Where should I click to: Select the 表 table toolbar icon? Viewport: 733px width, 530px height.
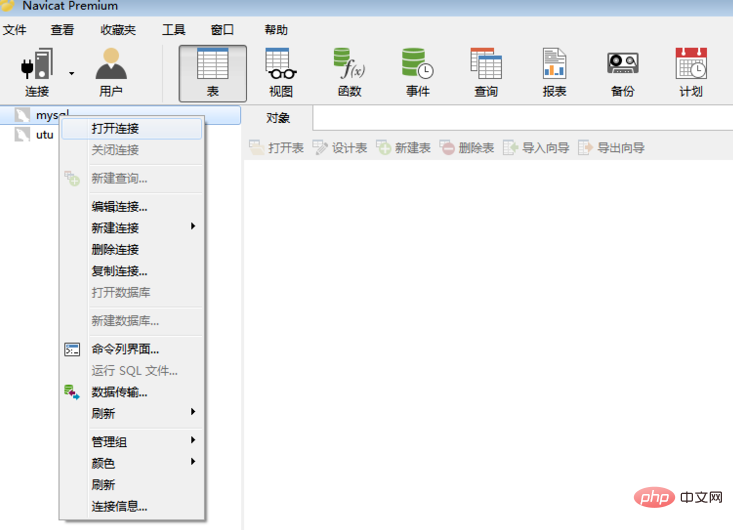point(213,73)
